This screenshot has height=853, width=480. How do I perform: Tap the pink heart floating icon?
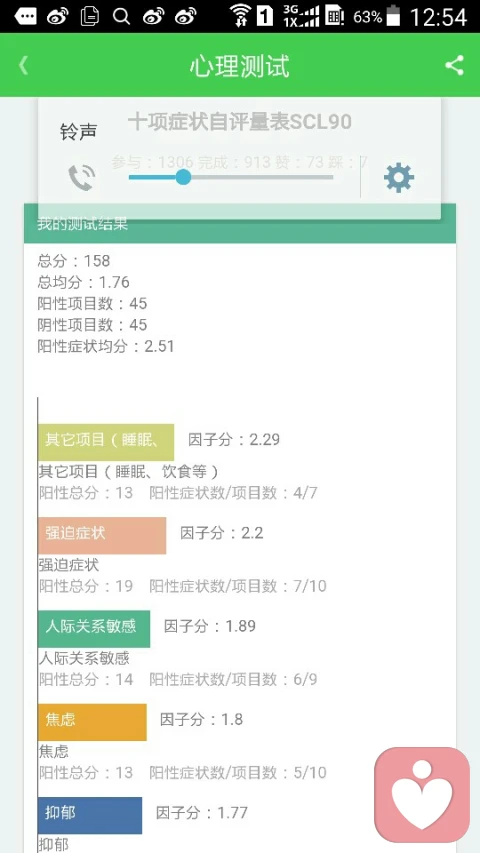pos(422,794)
